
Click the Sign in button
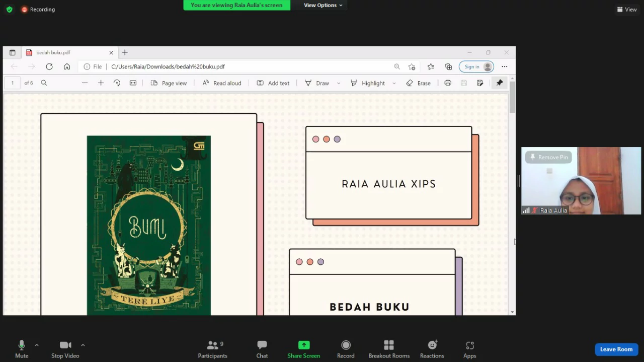coord(476,66)
